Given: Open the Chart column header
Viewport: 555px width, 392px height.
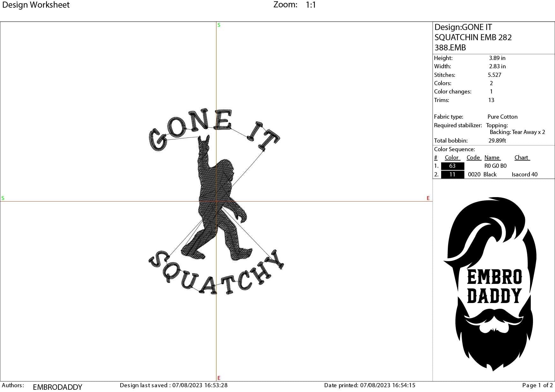Looking at the screenshot, I should pyautogui.click(x=522, y=157).
